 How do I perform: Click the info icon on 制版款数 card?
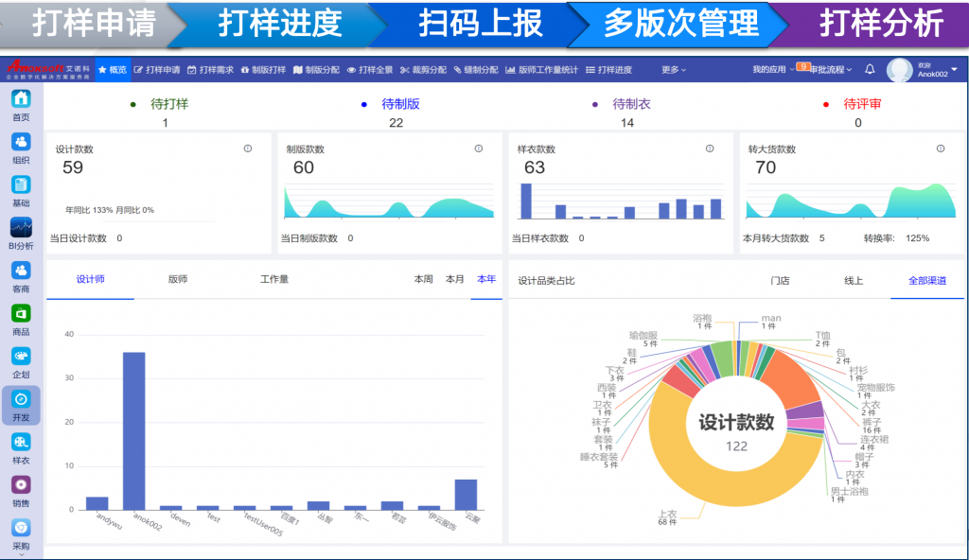point(478,149)
